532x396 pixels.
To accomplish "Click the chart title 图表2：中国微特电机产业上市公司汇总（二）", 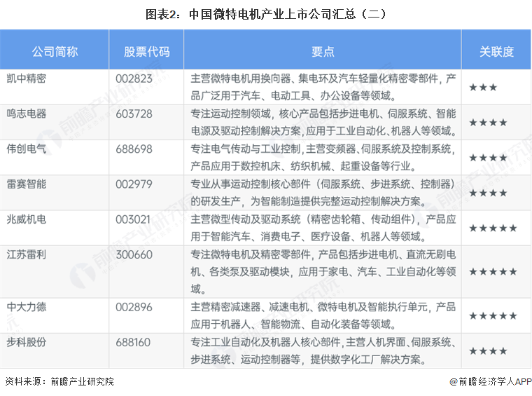I will (x=266, y=14).
